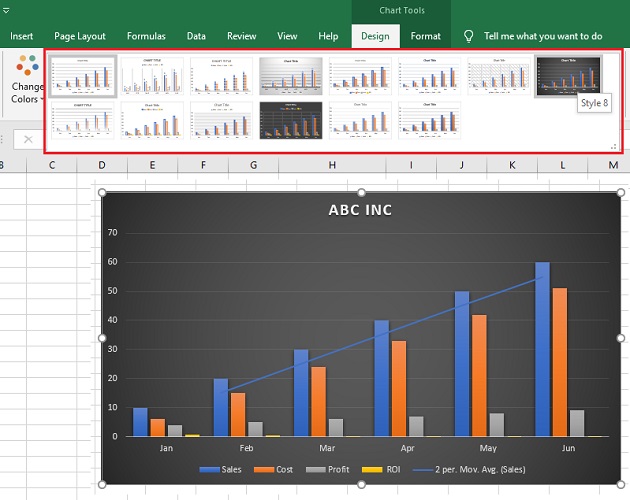Select the Jun blue Sales bar
Screen dimensions: 630x500
[542, 349]
